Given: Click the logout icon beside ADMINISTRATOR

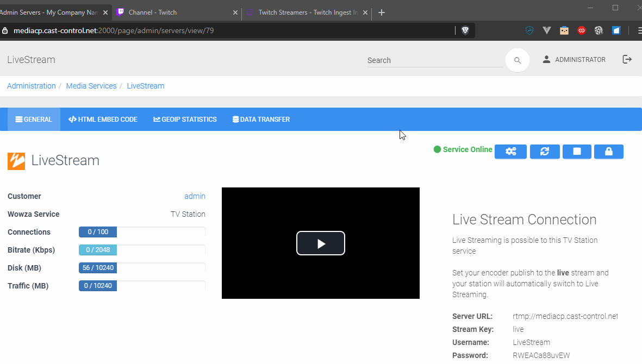Looking at the screenshot, I should 627,59.
